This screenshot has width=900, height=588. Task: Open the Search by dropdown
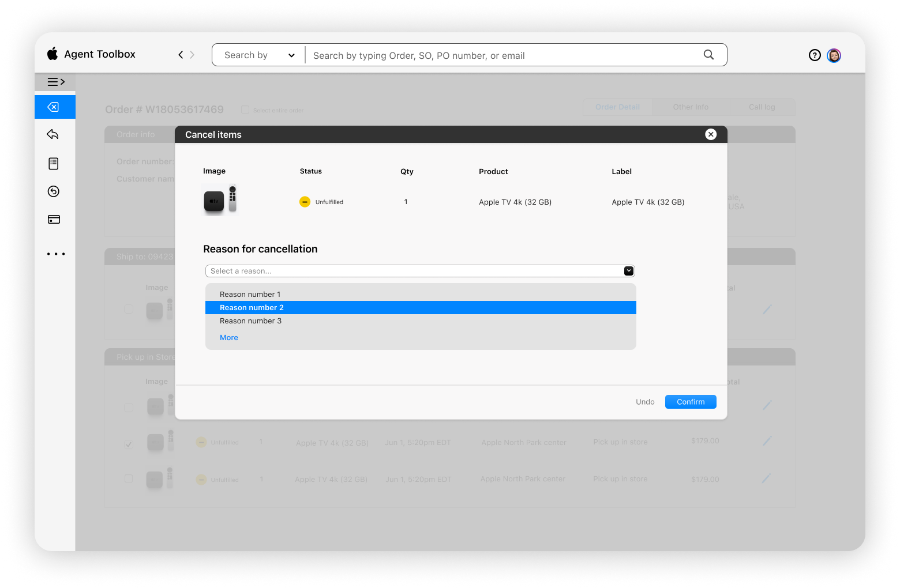click(258, 55)
